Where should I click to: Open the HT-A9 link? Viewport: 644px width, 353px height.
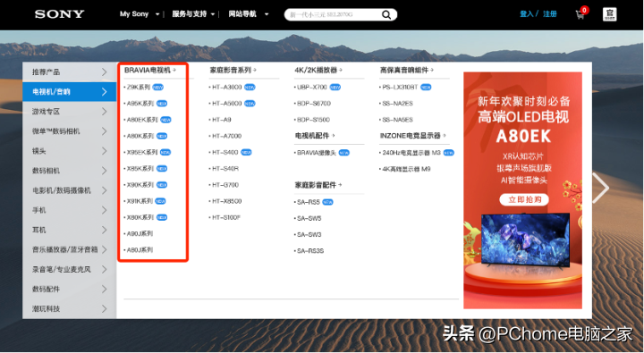[x=222, y=120]
